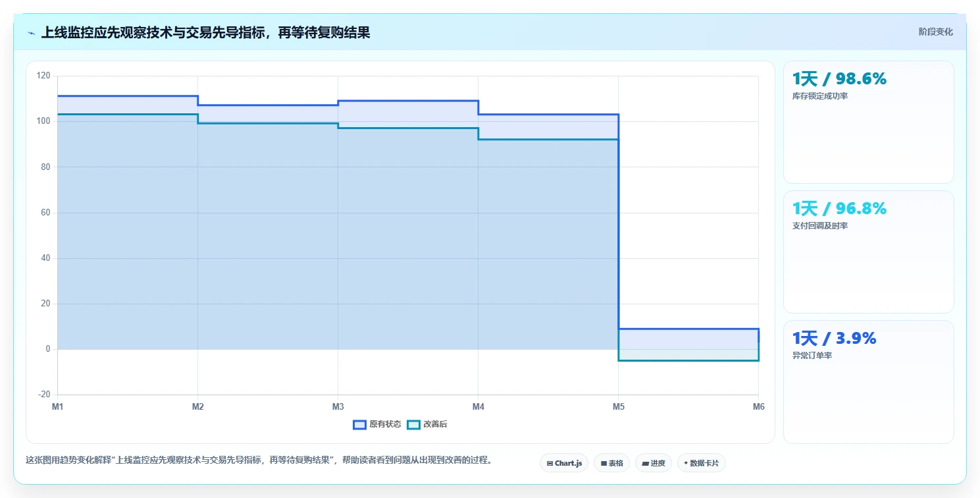The width and height of the screenshot is (980, 498).
Task: Select the 进度 tag
Action: pos(653,463)
